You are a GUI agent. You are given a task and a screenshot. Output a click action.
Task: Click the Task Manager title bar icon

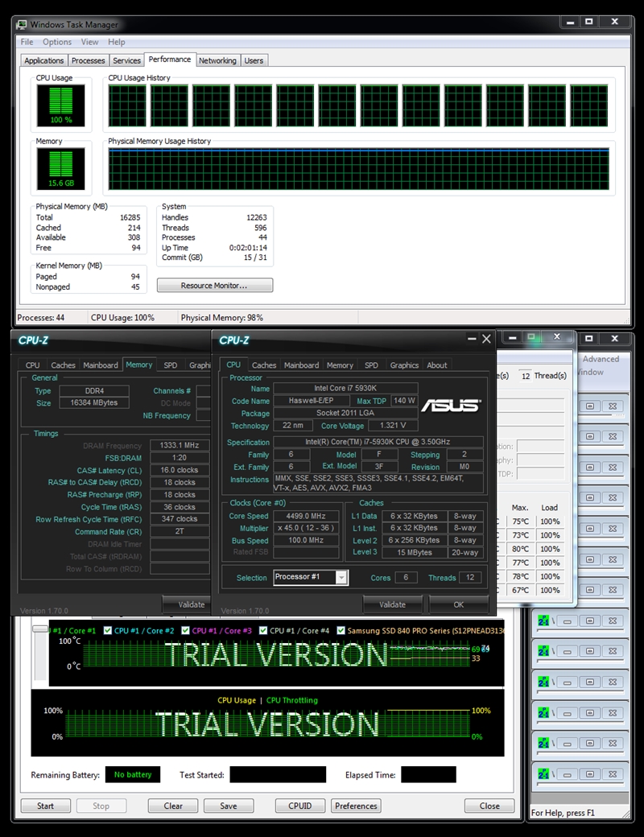point(22,24)
